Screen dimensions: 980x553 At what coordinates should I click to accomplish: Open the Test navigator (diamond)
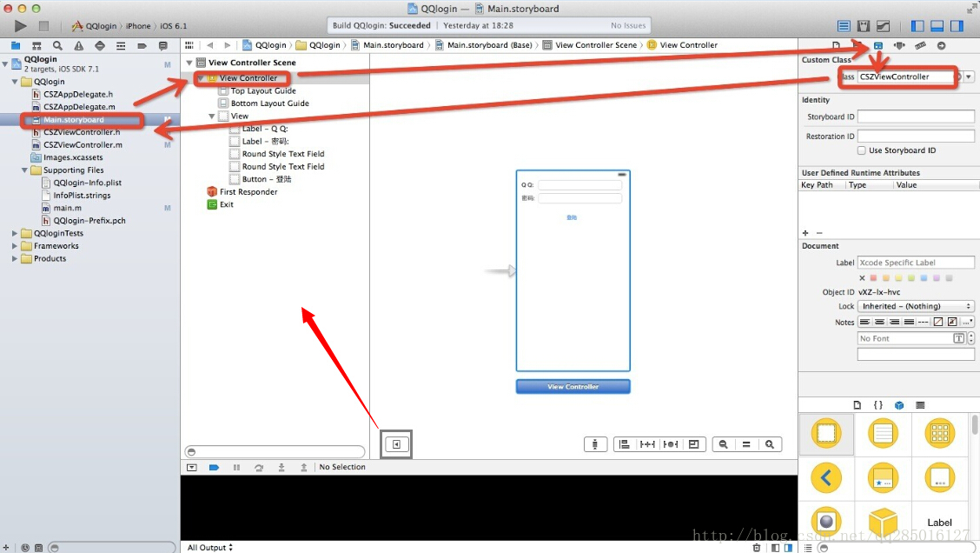(100, 45)
